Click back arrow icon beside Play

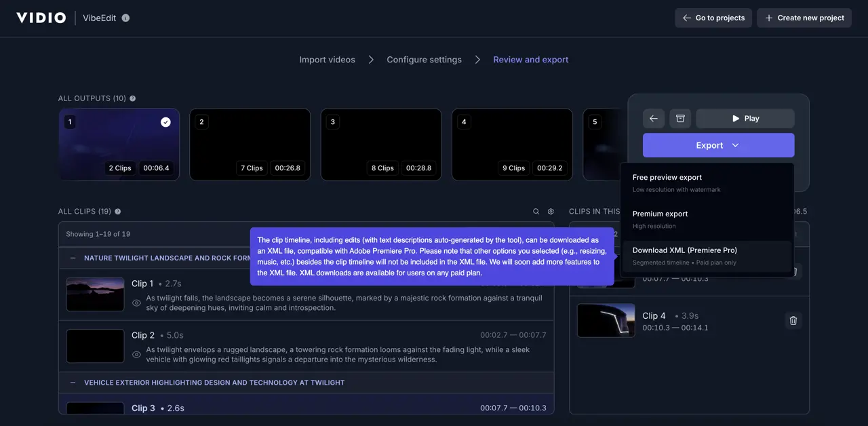(x=654, y=118)
